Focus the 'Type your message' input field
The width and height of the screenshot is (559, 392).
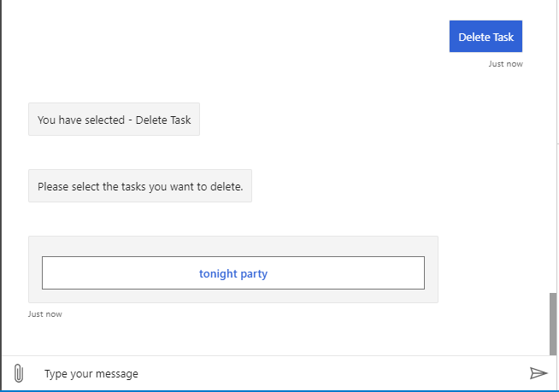[256, 373]
